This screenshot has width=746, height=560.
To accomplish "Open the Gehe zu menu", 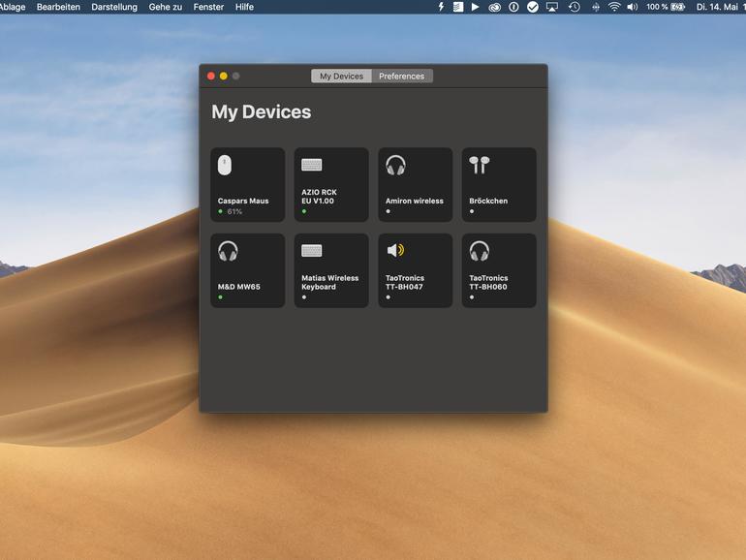I will coord(165,7).
